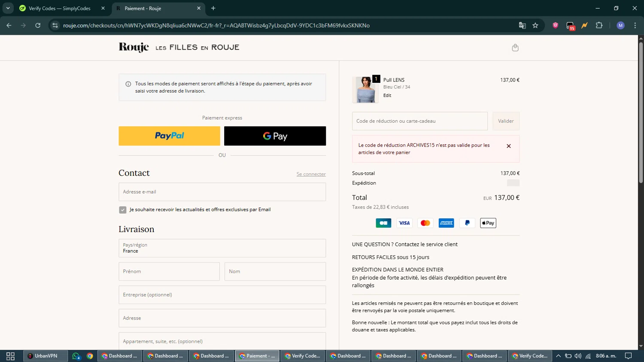This screenshot has height=362, width=644.
Task: Click Contactez le service client text
Action: [x=426, y=244]
